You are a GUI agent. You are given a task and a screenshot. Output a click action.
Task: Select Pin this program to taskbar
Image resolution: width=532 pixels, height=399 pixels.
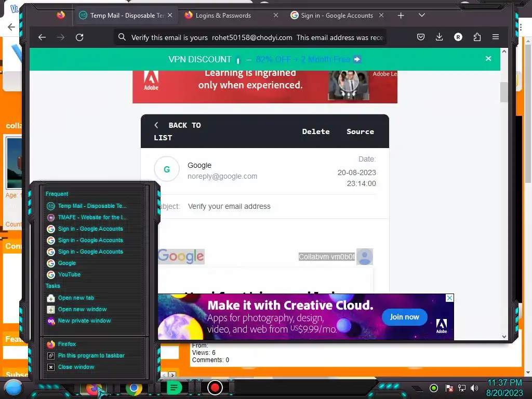point(87,355)
